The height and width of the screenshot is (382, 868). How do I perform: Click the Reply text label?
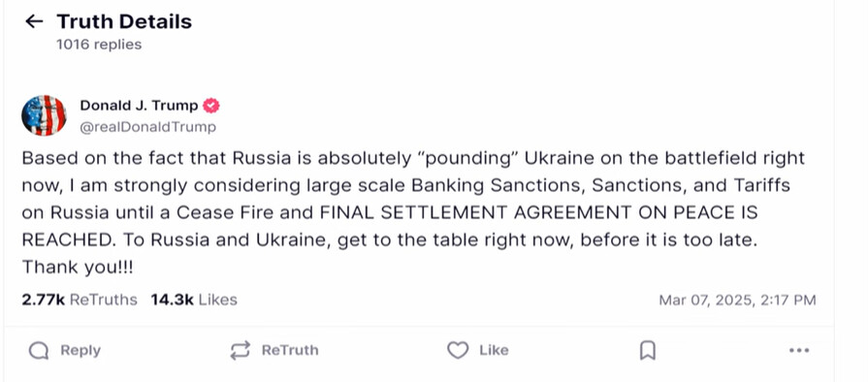click(x=80, y=350)
